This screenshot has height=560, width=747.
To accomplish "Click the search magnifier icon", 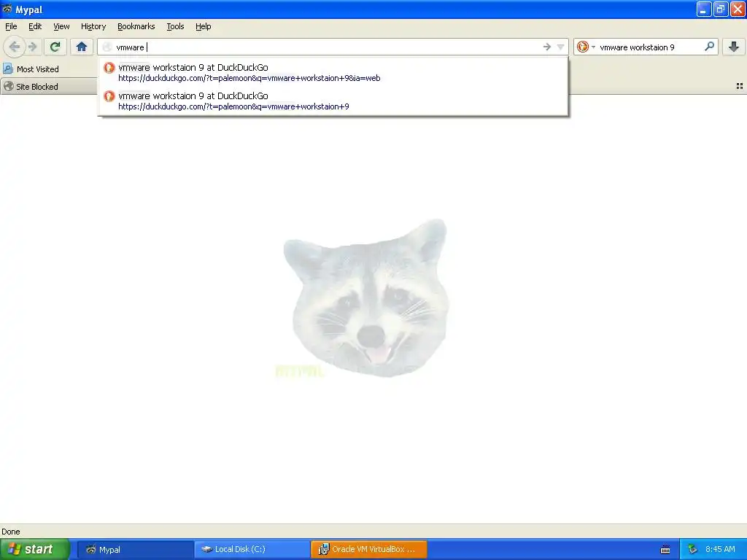I will (709, 47).
